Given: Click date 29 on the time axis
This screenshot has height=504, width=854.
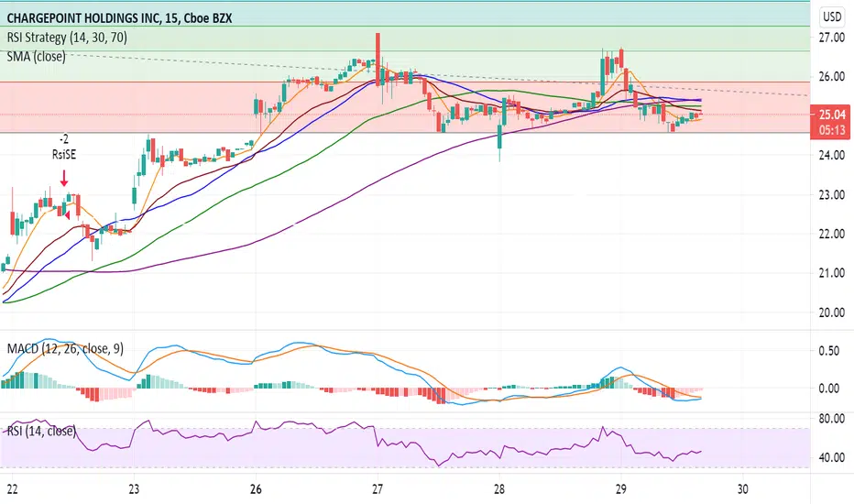Looking at the screenshot, I should click(x=621, y=488).
